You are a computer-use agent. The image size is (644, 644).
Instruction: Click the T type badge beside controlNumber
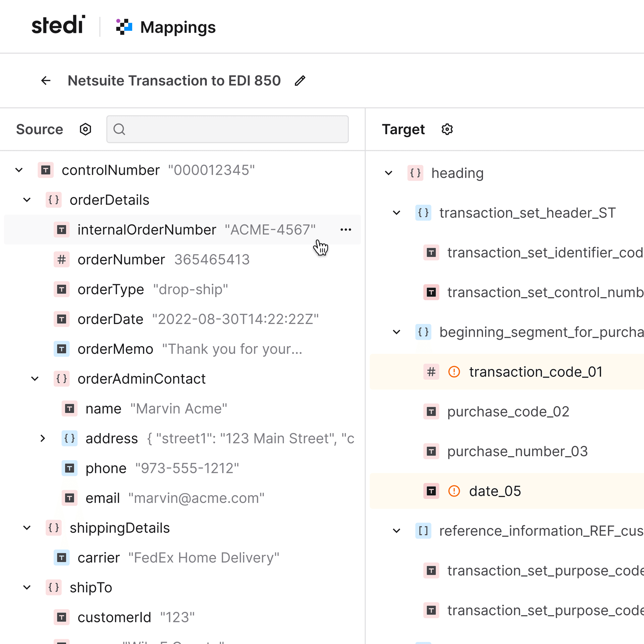46,170
